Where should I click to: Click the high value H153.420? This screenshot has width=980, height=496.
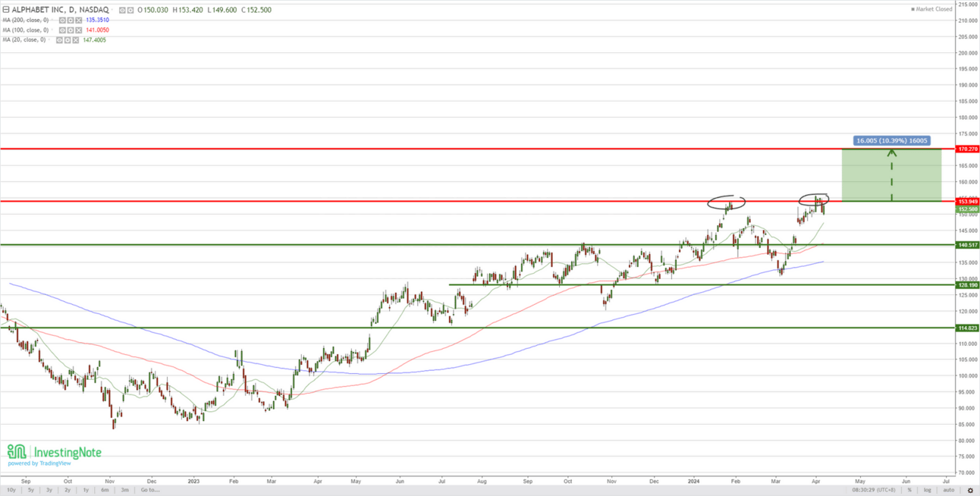pos(187,10)
